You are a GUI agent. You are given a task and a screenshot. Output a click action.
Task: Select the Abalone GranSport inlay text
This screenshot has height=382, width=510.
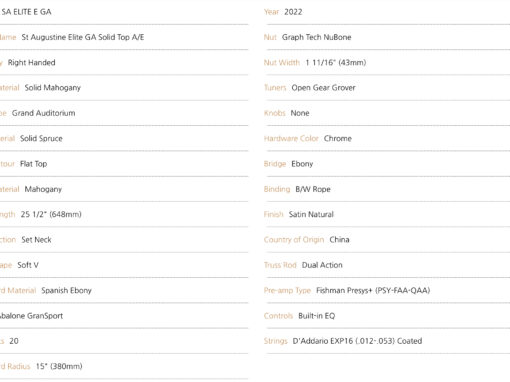31,316
